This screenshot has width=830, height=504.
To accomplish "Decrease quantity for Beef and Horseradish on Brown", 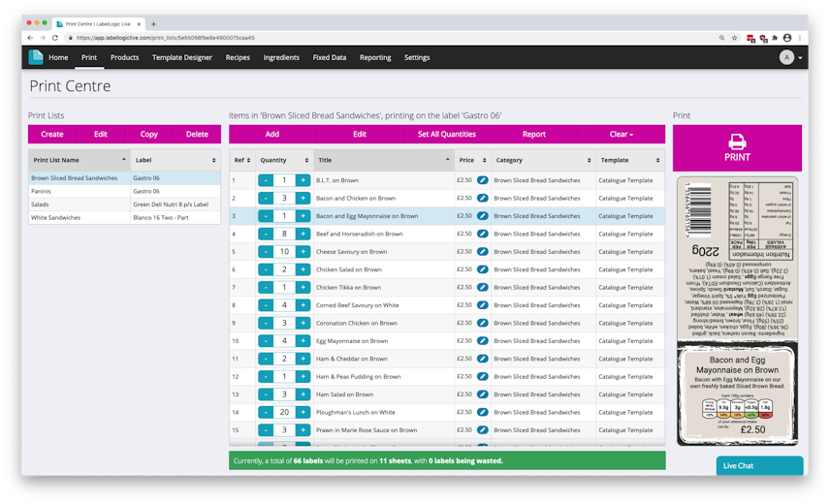I will [x=266, y=234].
